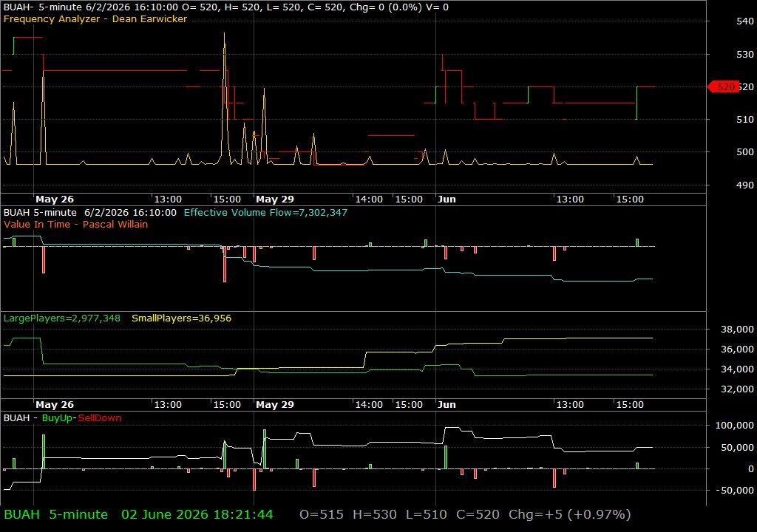Select 'Value In Time - Pascal Willain' title
Viewport: 757px width, 532px height.
click(x=76, y=224)
